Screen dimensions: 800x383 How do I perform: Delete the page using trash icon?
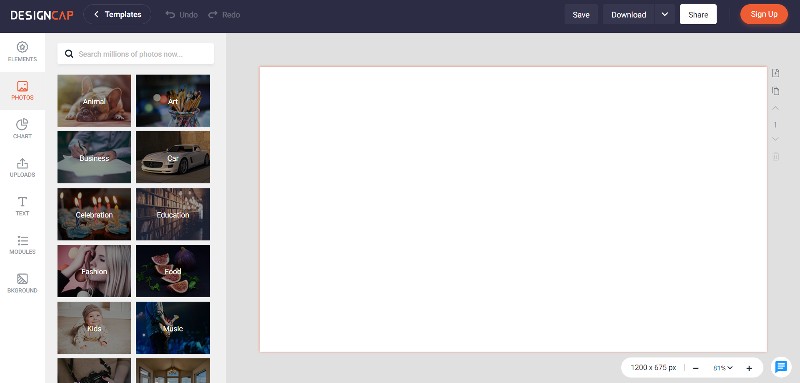point(776,157)
